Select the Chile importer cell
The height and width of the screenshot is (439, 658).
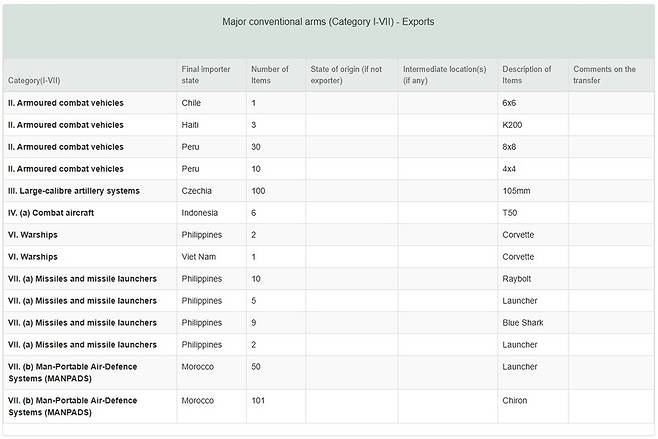(191, 103)
